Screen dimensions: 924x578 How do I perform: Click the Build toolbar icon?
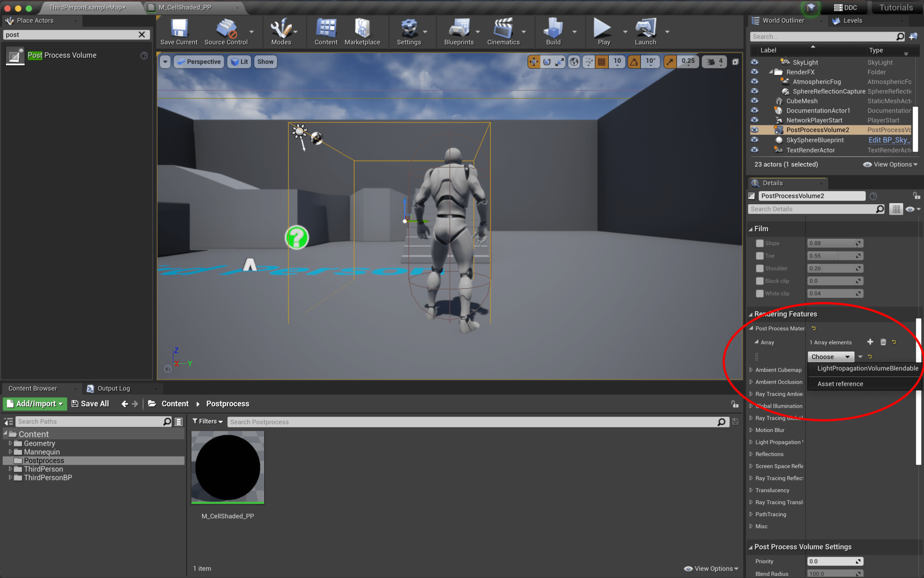(x=553, y=31)
